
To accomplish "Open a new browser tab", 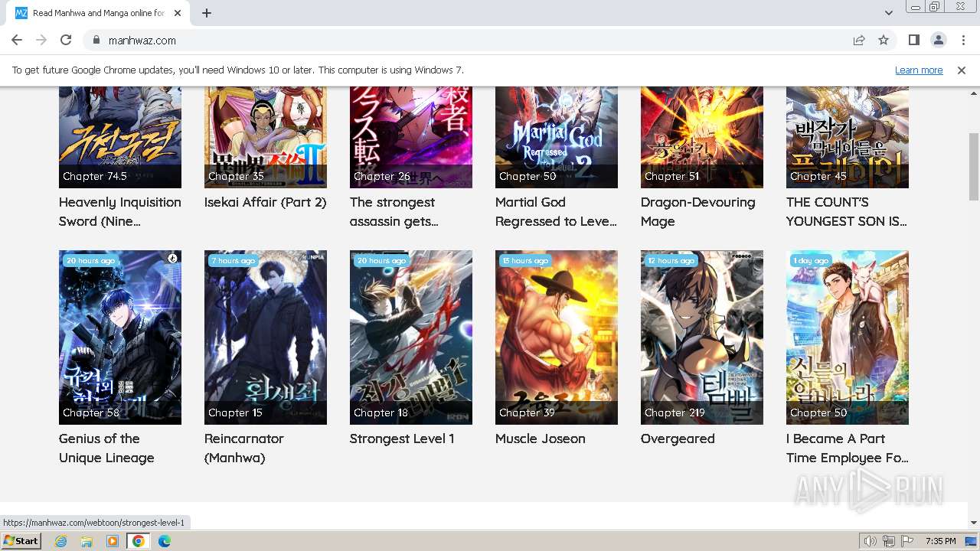I will 207,13.
